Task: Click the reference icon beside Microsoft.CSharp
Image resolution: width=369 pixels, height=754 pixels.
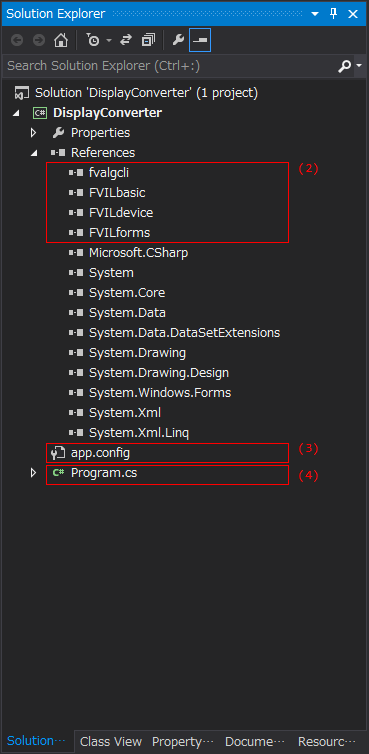Action: click(x=76, y=253)
